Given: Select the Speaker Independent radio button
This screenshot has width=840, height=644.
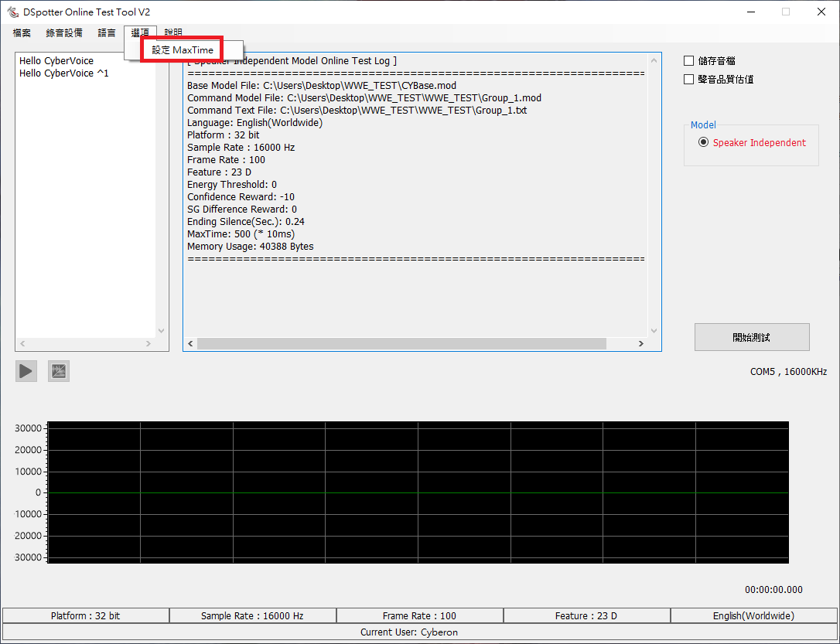Looking at the screenshot, I should tap(703, 142).
